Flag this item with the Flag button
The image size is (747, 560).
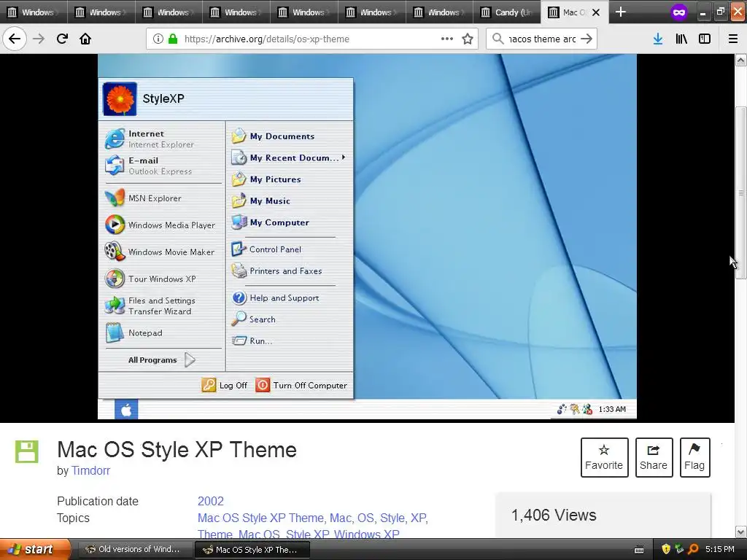coord(694,457)
